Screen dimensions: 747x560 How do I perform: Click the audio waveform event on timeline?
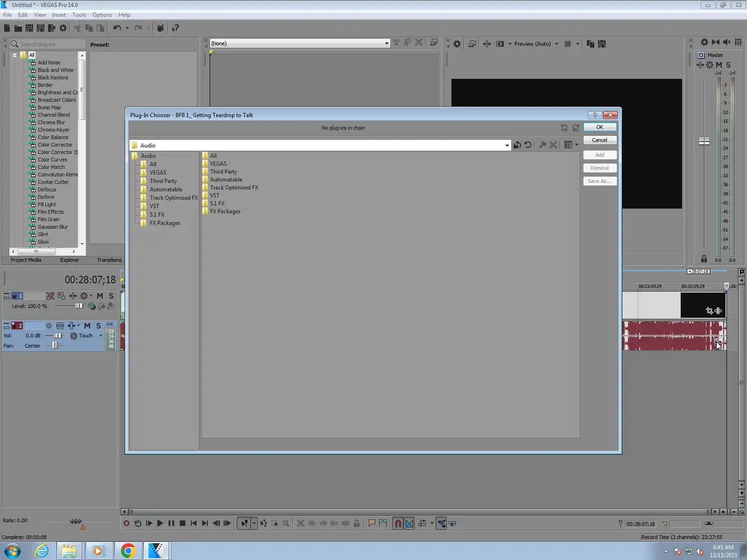pos(674,336)
